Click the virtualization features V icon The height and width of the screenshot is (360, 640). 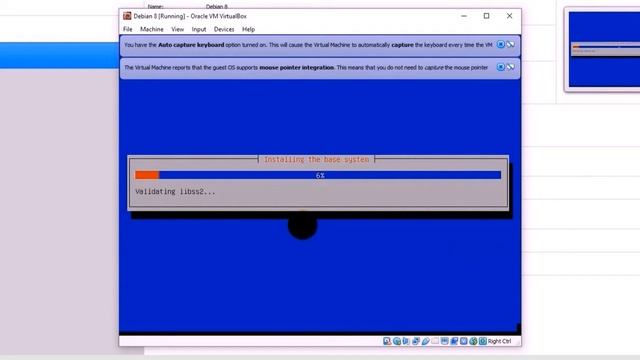click(463, 341)
